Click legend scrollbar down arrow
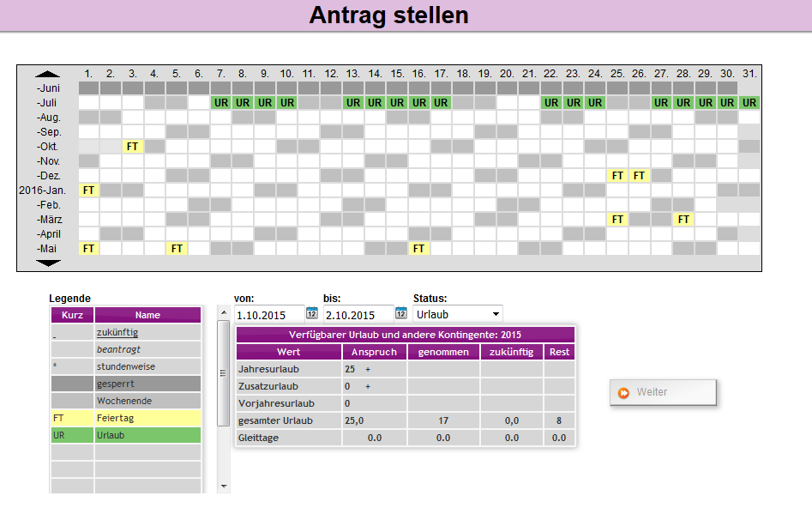The height and width of the screenshot is (514, 812). 224,487
